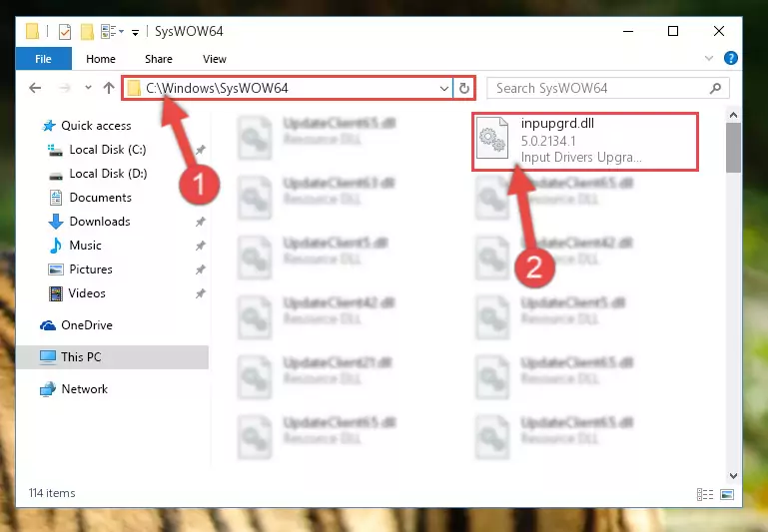
Task: Click the Videos filmstrip icon
Action: pos(56,293)
